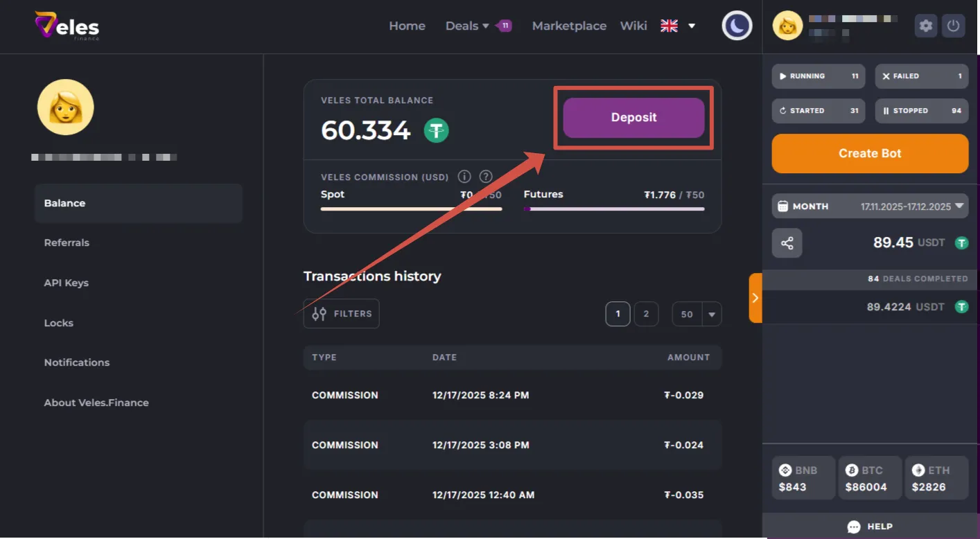Viewport: 980px width, 539px height.
Task: Open transaction Filters
Action: tap(342, 314)
